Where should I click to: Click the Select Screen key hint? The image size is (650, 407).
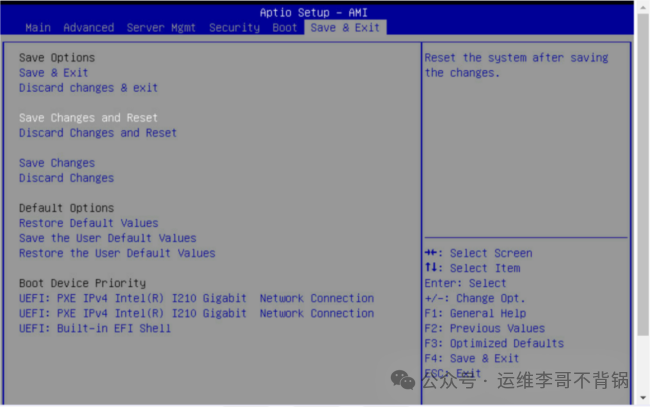[478, 253]
